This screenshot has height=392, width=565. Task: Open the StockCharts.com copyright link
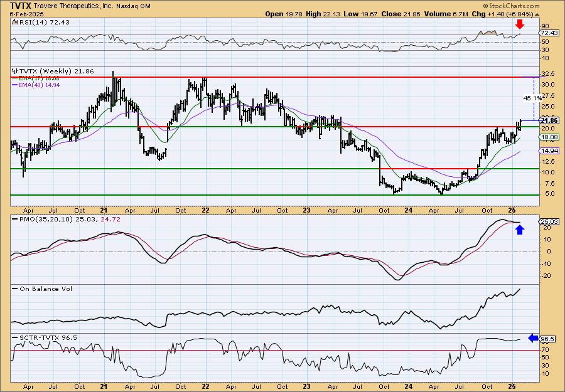(511, 6)
